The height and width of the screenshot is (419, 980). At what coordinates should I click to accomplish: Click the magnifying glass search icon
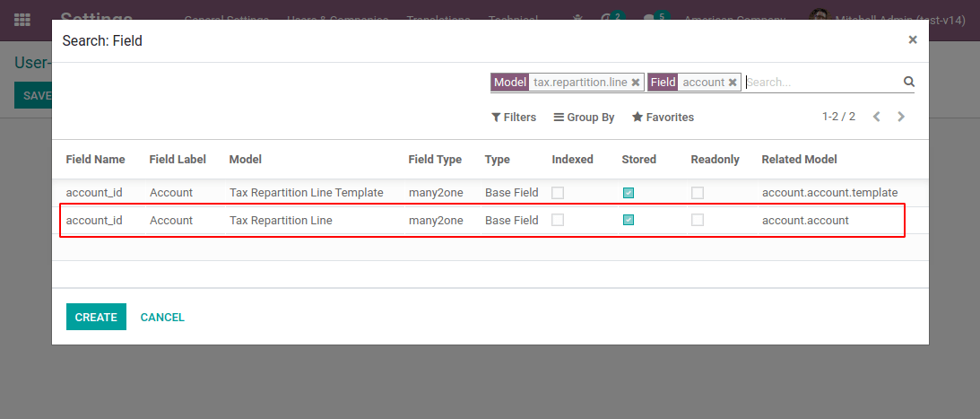[x=908, y=82]
